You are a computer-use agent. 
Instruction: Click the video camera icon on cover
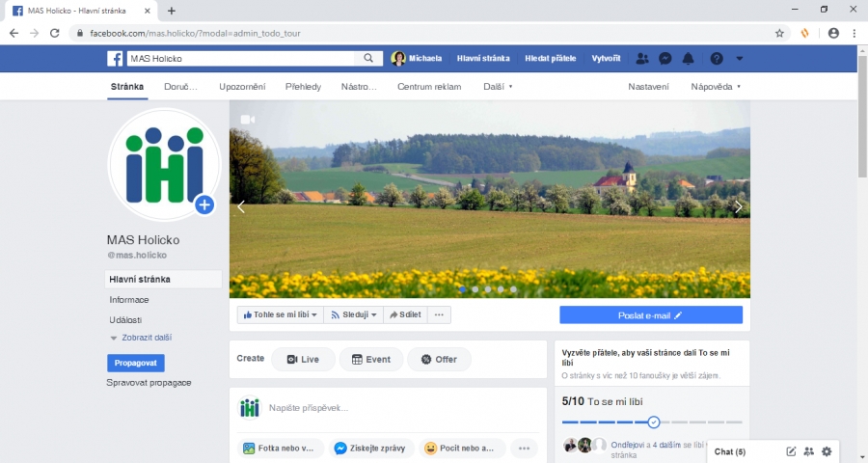(248, 119)
